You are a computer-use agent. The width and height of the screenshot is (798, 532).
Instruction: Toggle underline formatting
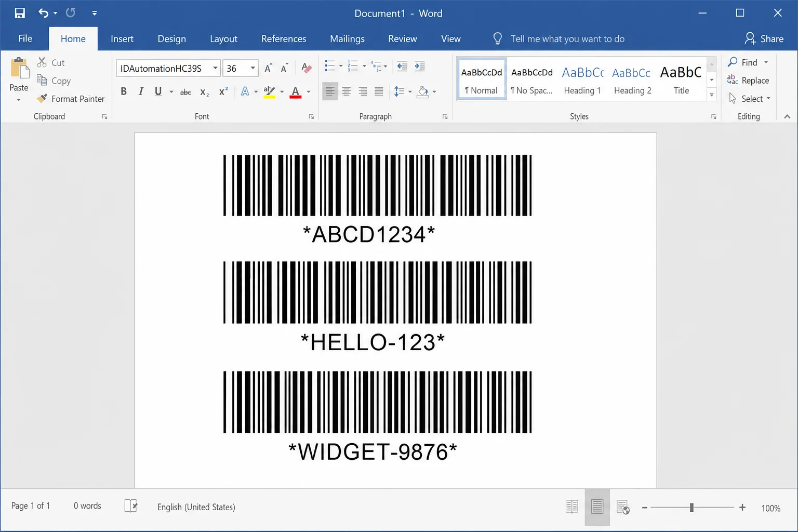click(158, 92)
